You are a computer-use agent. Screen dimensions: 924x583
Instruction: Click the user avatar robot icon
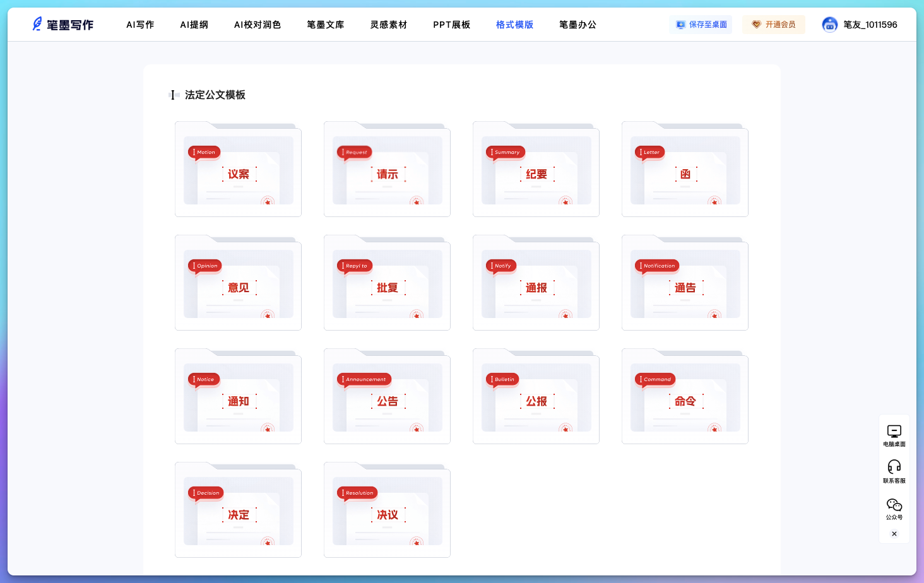tap(829, 25)
